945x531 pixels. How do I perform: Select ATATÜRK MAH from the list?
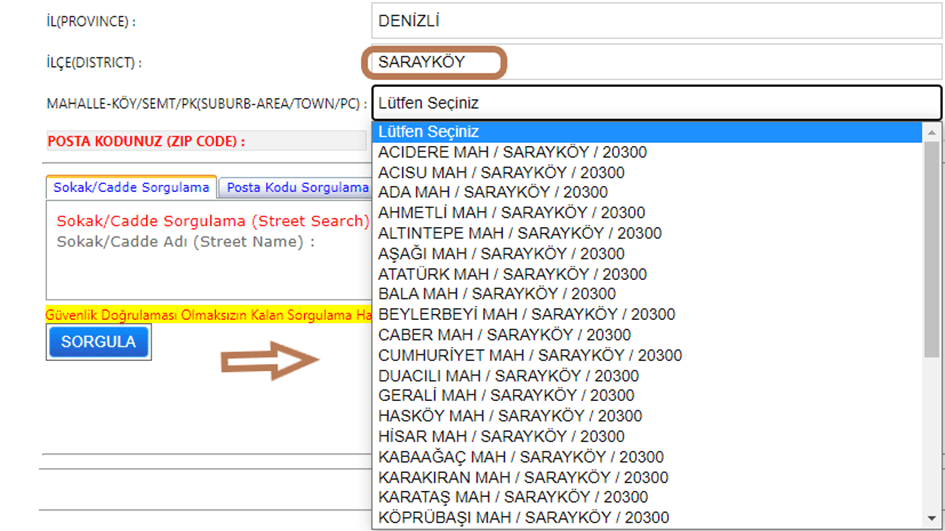coord(512,274)
